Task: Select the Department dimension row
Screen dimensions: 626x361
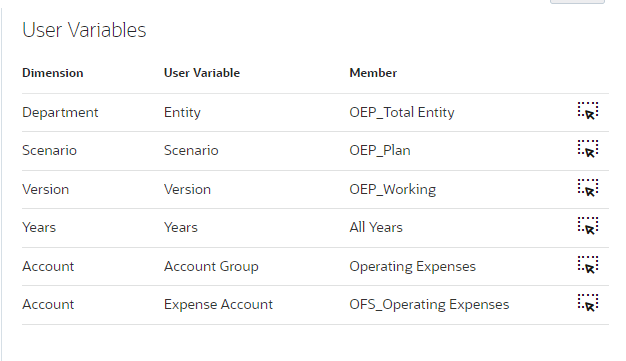Action: 315,113
